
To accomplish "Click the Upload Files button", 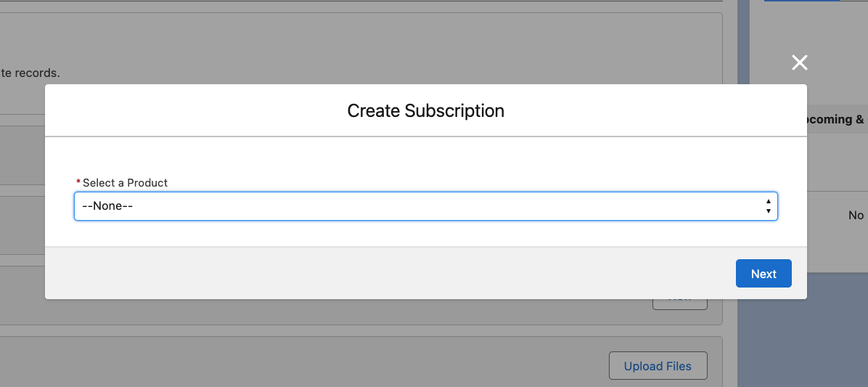I will point(658,366).
